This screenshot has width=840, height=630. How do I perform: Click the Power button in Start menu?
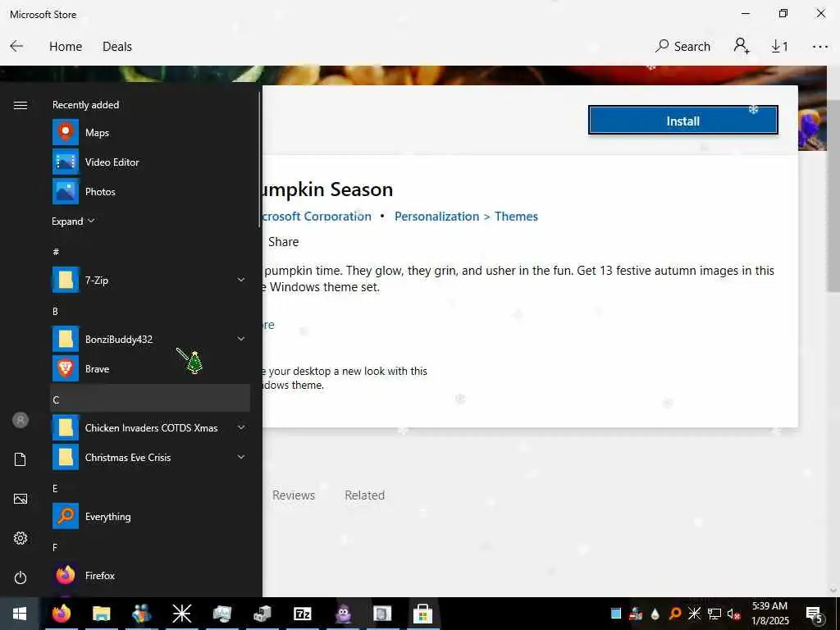tap(21, 577)
